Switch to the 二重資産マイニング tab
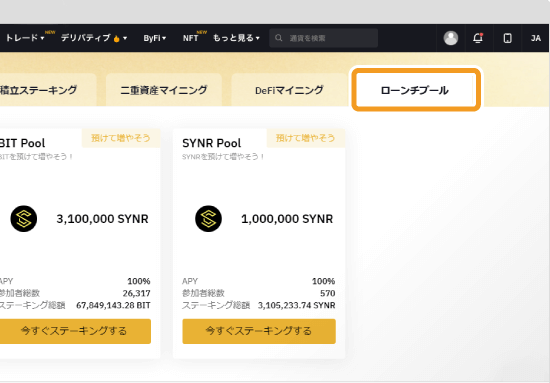This screenshot has width=550, height=383. click(x=164, y=90)
